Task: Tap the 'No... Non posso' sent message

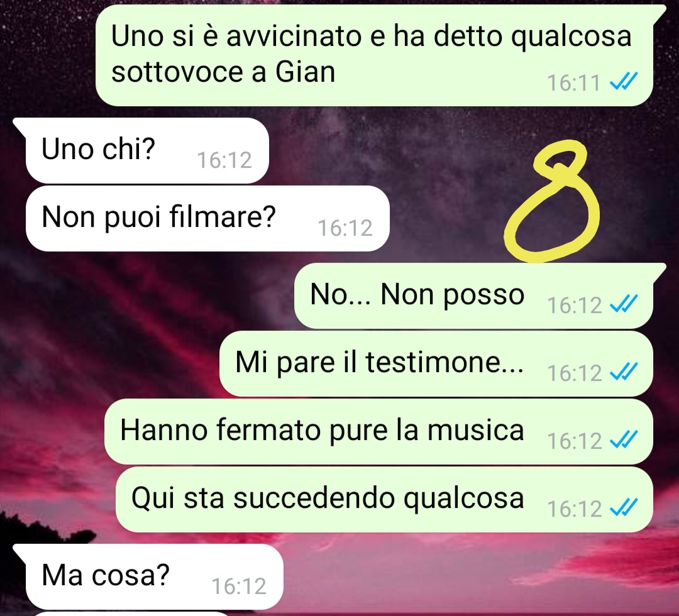Action: pos(473,295)
